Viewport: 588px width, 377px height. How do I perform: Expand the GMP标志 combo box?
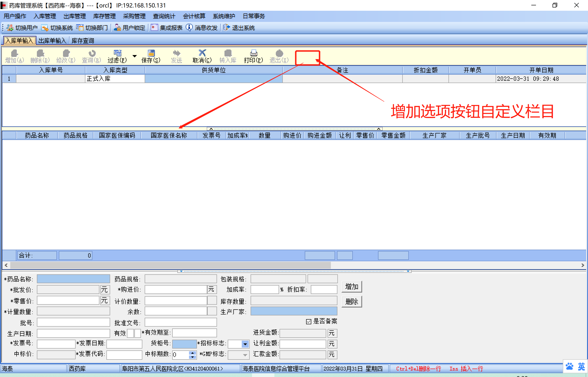click(245, 355)
